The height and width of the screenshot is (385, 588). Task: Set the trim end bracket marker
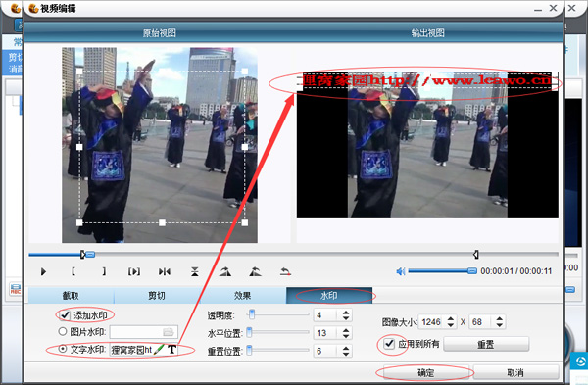pos(104,271)
